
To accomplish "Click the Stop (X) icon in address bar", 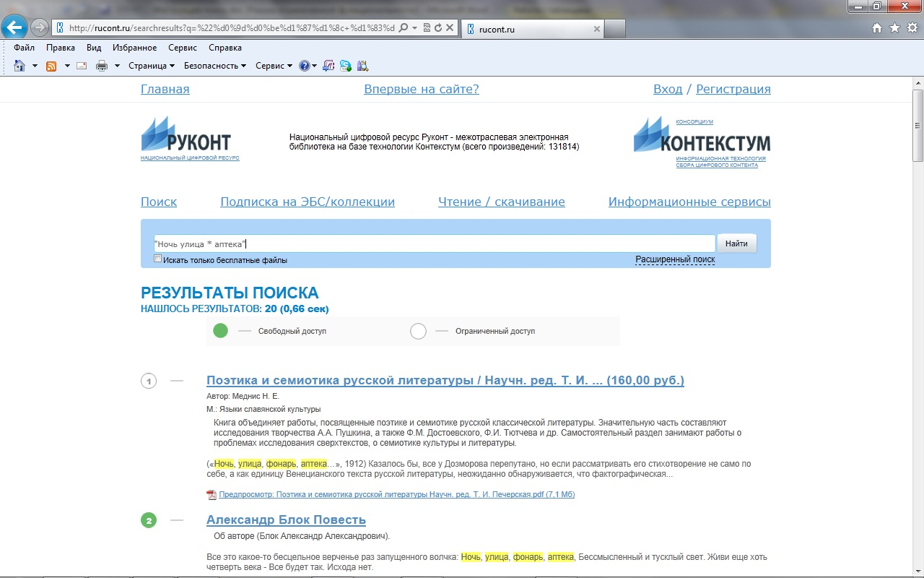I will pos(450,28).
